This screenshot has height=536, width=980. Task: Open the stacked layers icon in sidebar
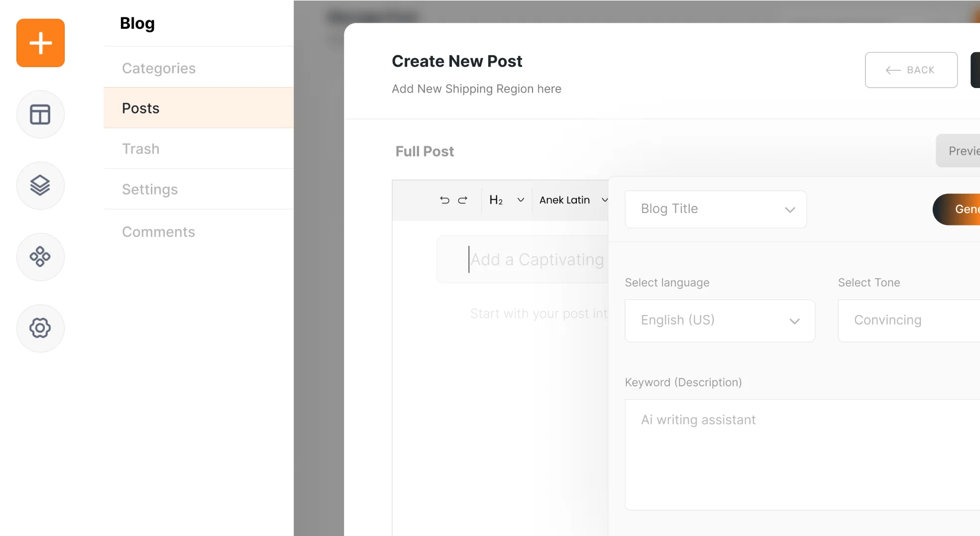pos(40,186)
